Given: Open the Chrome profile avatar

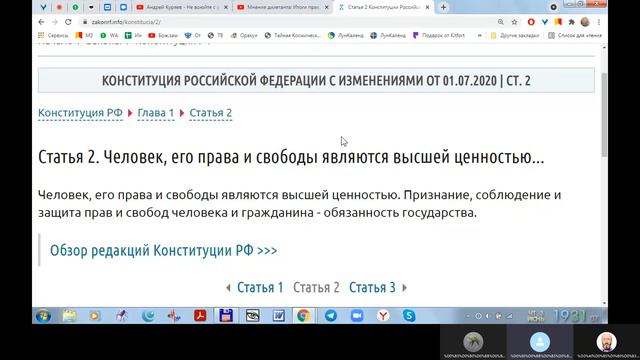Looking at the screenshot, I should click(585, 22).
